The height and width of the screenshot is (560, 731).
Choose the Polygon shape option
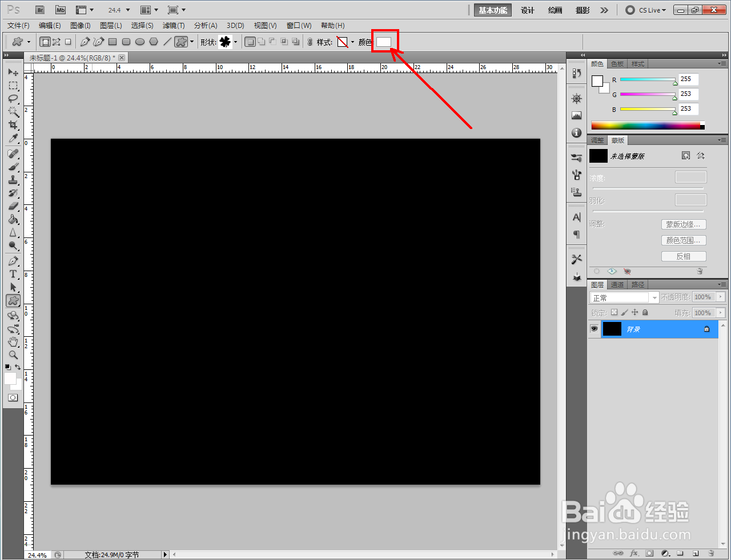click(x=154, y=42)
